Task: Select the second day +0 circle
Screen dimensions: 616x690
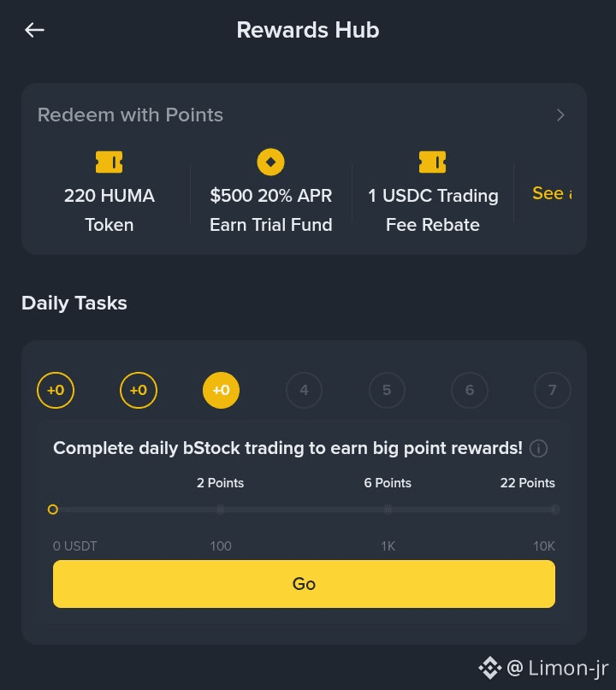Action: click(x=139, y=391)
